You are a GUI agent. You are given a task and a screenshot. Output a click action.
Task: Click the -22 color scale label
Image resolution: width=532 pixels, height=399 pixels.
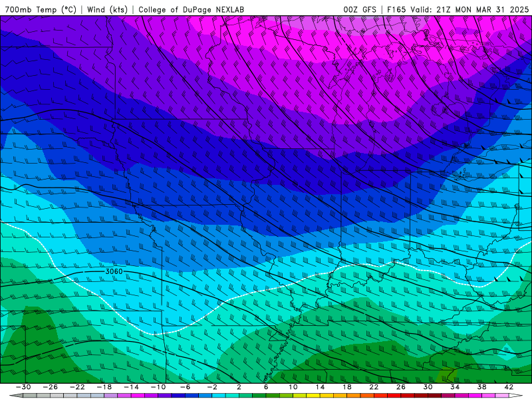(77, 387)
